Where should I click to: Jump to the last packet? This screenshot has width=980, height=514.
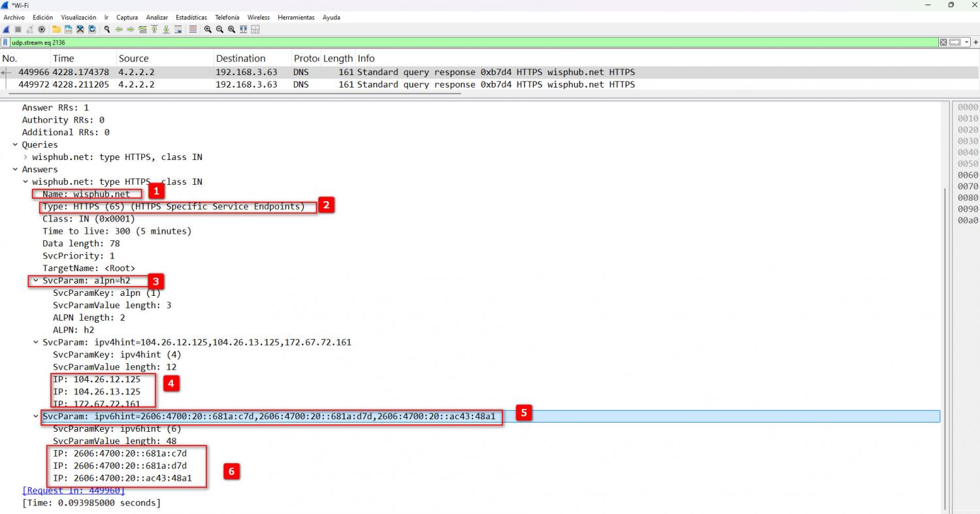coord(166,29)
